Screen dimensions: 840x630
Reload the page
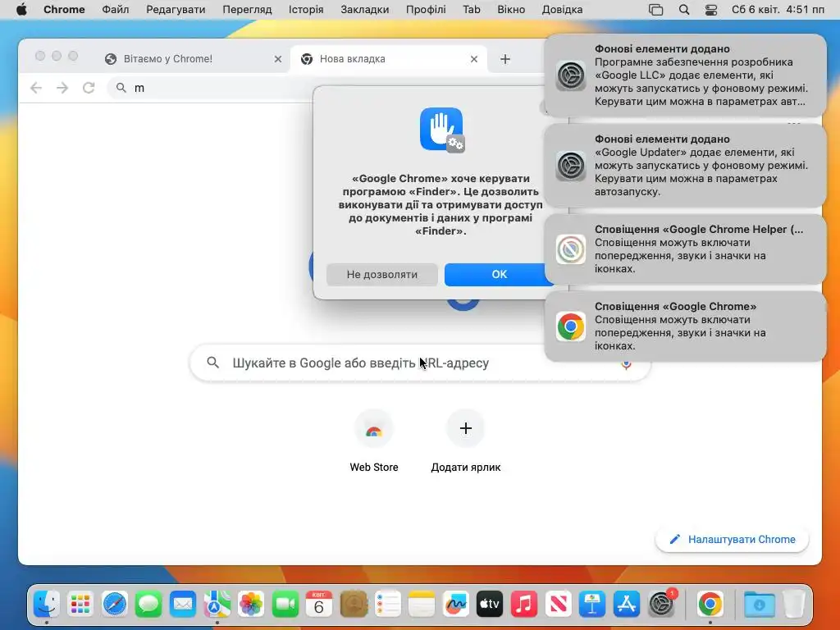click(89, 88)
